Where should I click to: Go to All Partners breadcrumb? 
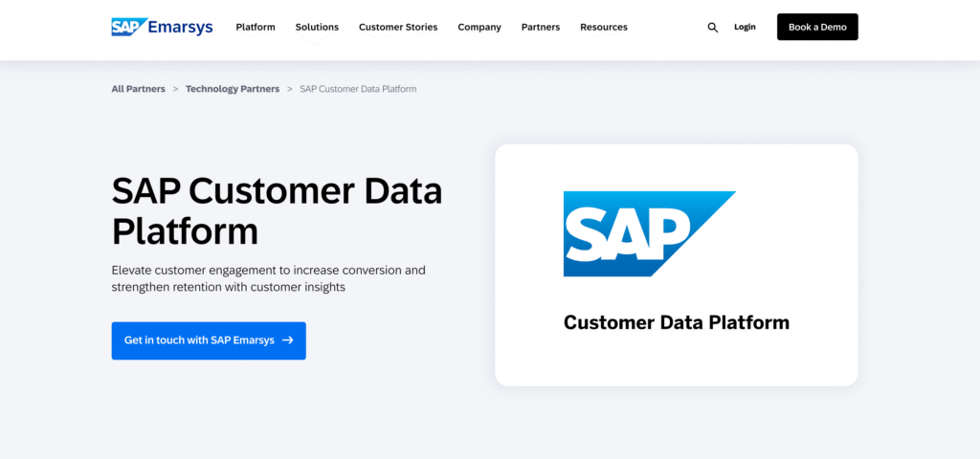[138, 89]
